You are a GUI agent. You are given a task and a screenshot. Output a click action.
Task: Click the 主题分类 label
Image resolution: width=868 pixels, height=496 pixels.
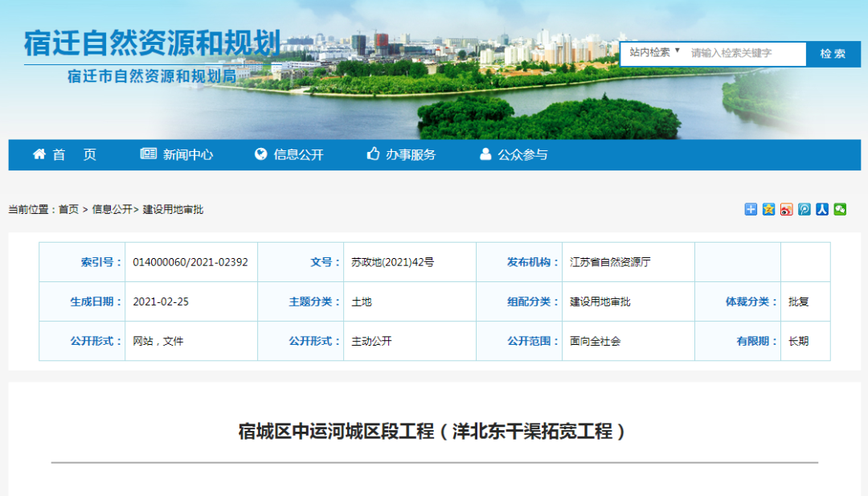tap(314, 301)
